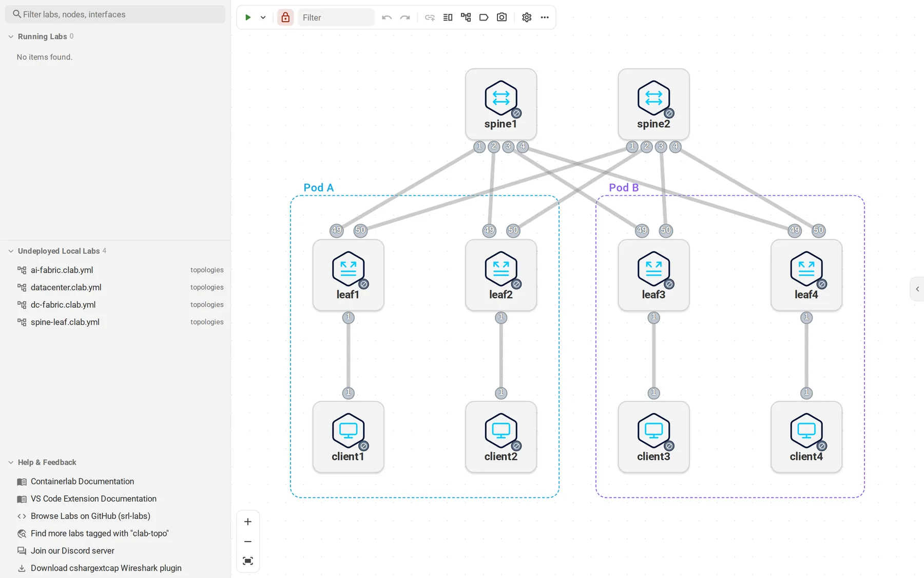Image resolution: width=924 pixels, height=578 pixels.
Task: Click the Pod B group label
Action: [x=624, y=188]
